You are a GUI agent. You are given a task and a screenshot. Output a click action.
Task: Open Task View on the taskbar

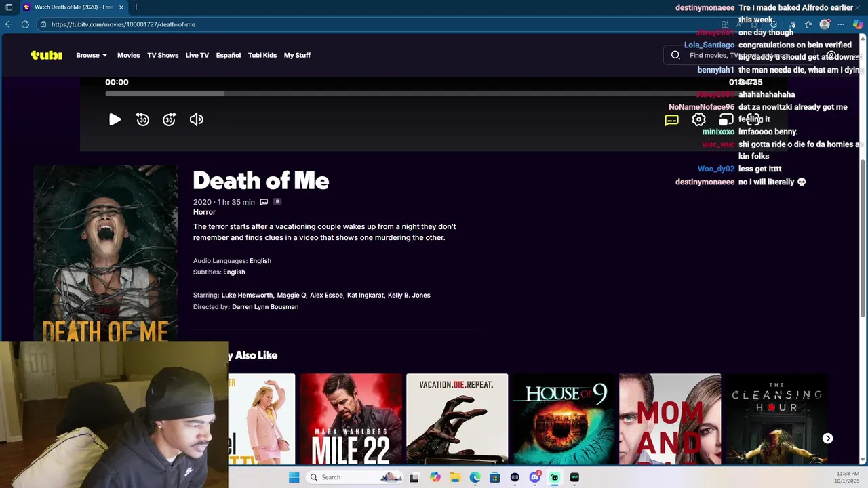pos(414,477)
